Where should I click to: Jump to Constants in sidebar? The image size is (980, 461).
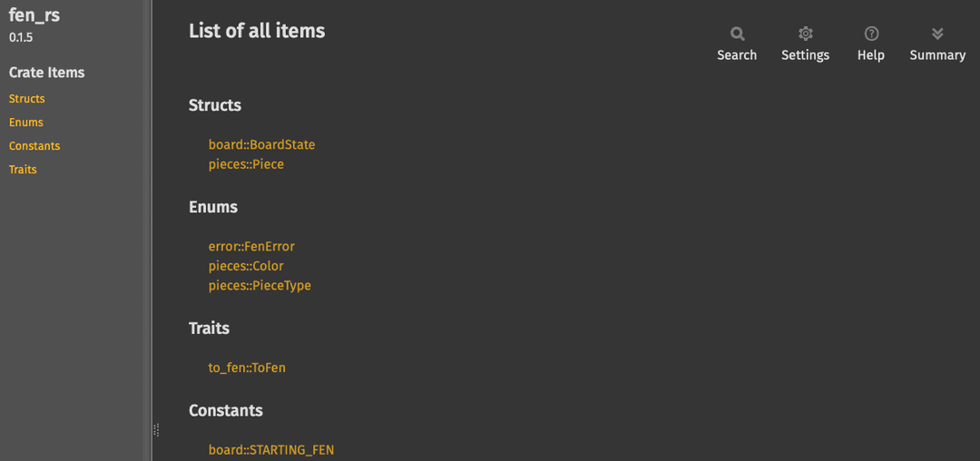click(34, 146)
